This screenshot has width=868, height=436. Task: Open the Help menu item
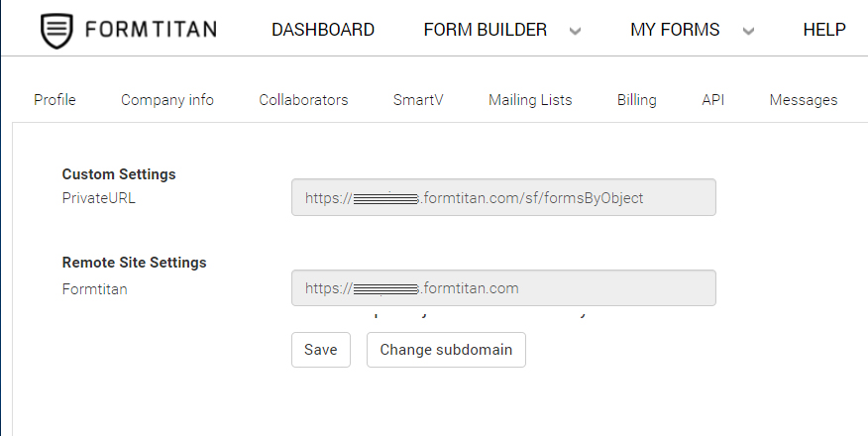point(824,30)
